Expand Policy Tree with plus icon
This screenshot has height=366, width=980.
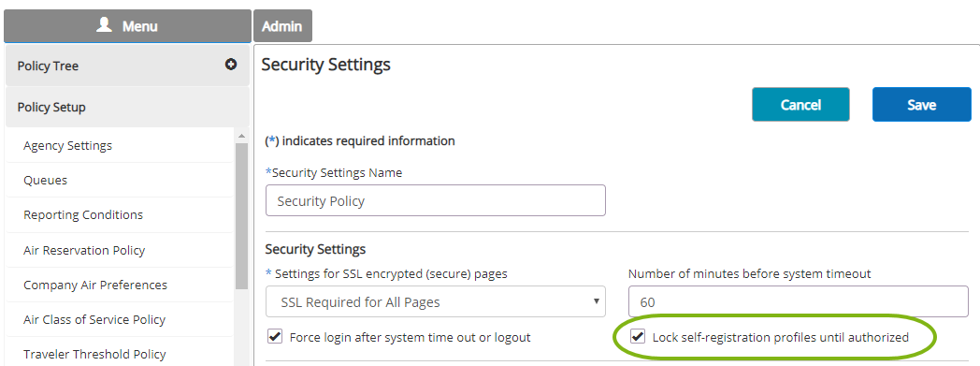pos(231,65)
